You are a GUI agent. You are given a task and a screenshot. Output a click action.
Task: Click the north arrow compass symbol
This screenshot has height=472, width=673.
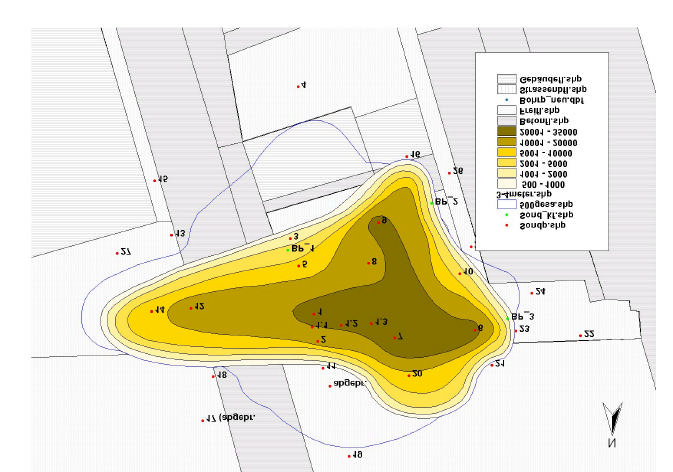click(614, 420)
